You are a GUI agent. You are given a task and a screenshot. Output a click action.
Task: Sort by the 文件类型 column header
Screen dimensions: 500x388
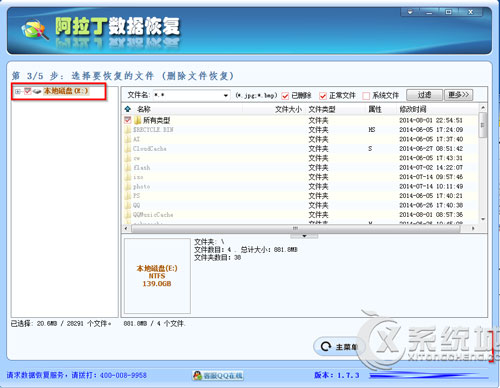click(322, 109)
